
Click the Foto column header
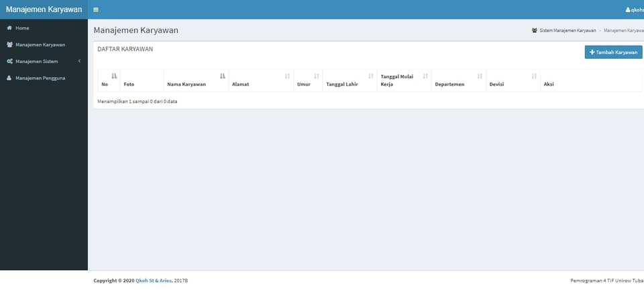142,80
